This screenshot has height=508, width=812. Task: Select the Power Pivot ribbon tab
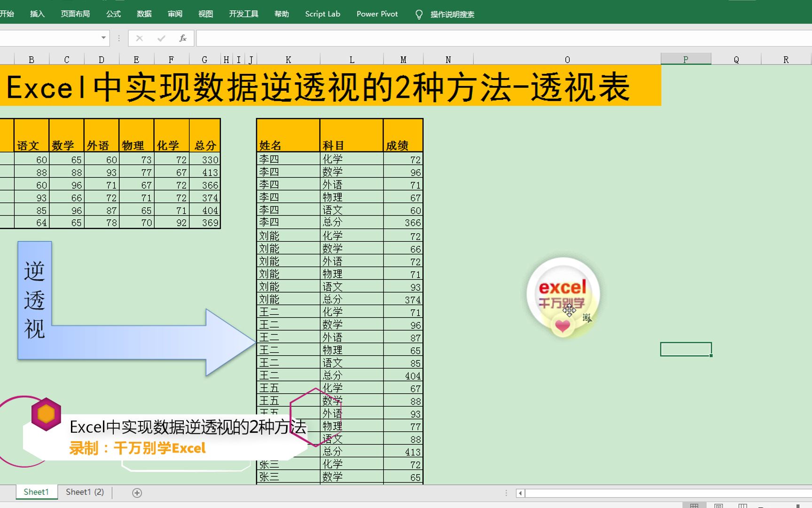pos(377,14)
